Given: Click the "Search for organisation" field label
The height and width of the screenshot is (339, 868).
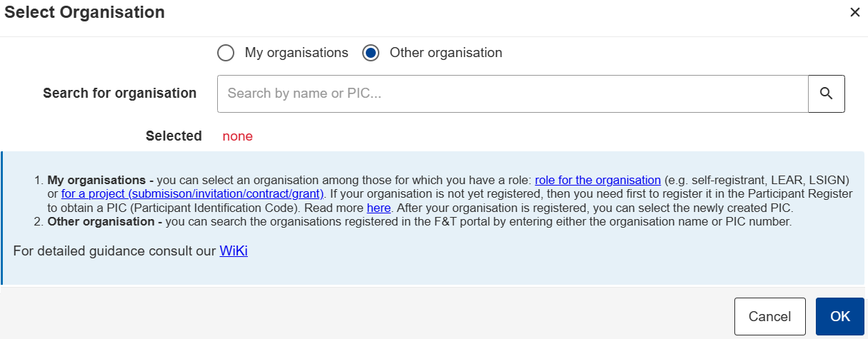Looking at the screenshot, I should (x=119, y=93).
